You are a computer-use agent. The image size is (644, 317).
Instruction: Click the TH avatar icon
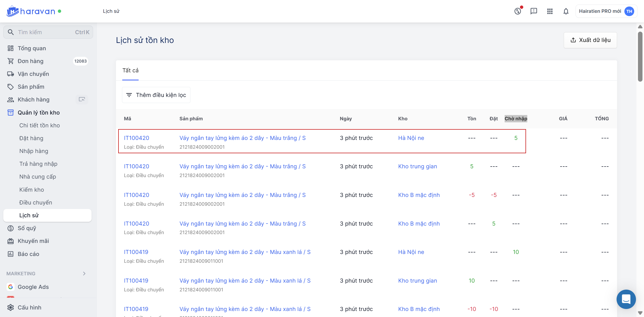tap(629, 11)
